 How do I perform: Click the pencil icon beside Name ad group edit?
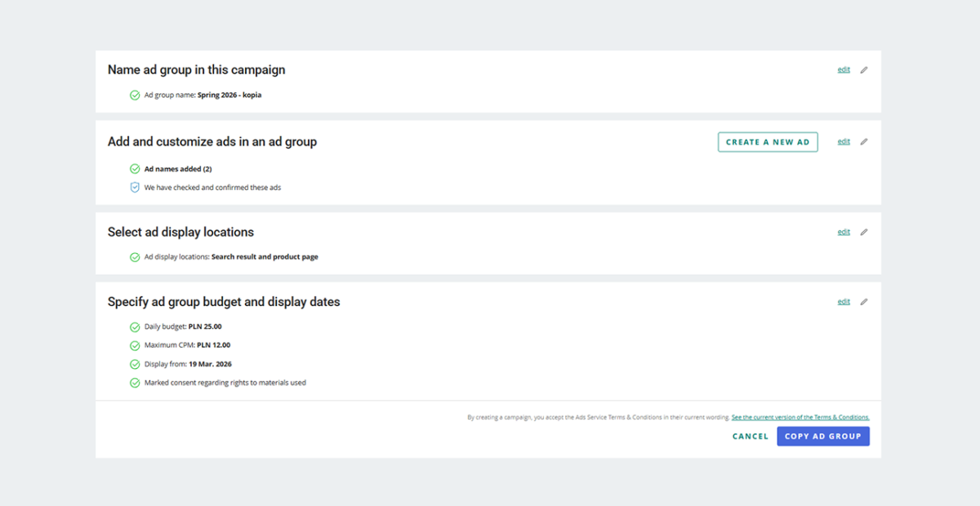point(864,69)
